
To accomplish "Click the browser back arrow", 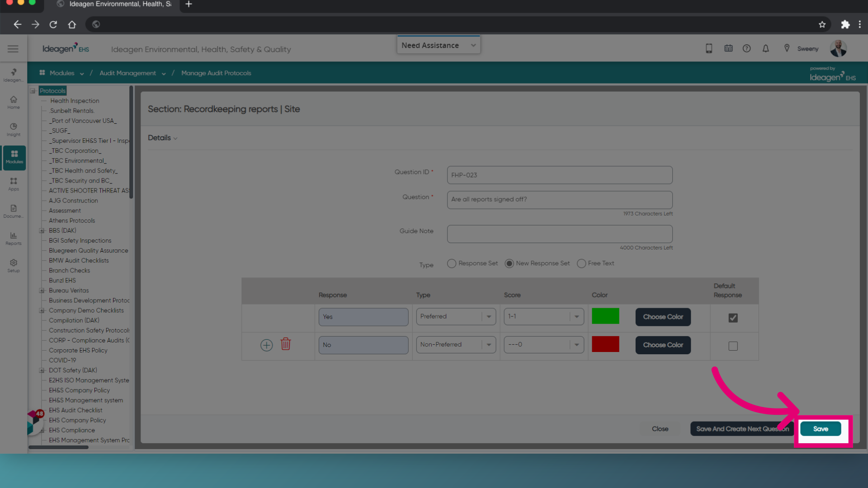I will (17, 24).
